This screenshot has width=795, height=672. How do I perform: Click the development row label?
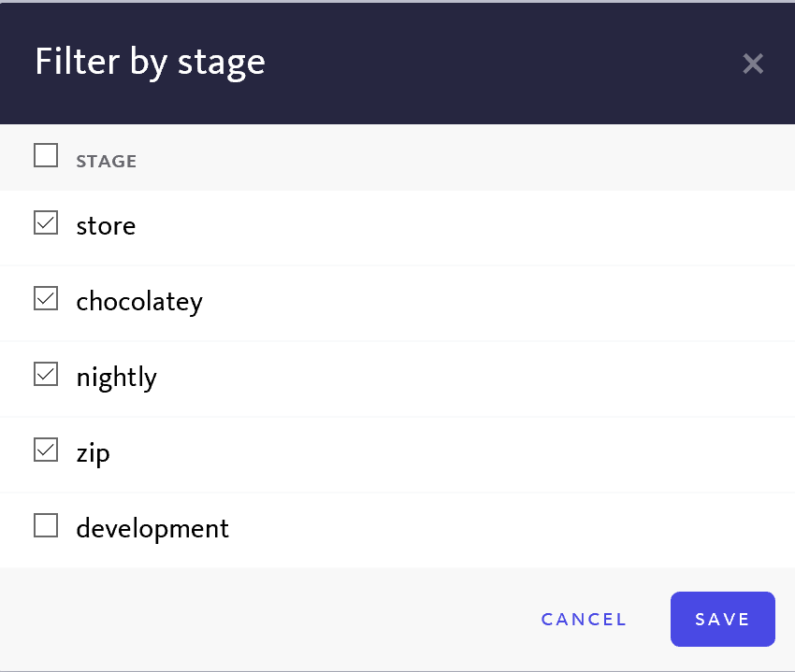coord(152,528)
